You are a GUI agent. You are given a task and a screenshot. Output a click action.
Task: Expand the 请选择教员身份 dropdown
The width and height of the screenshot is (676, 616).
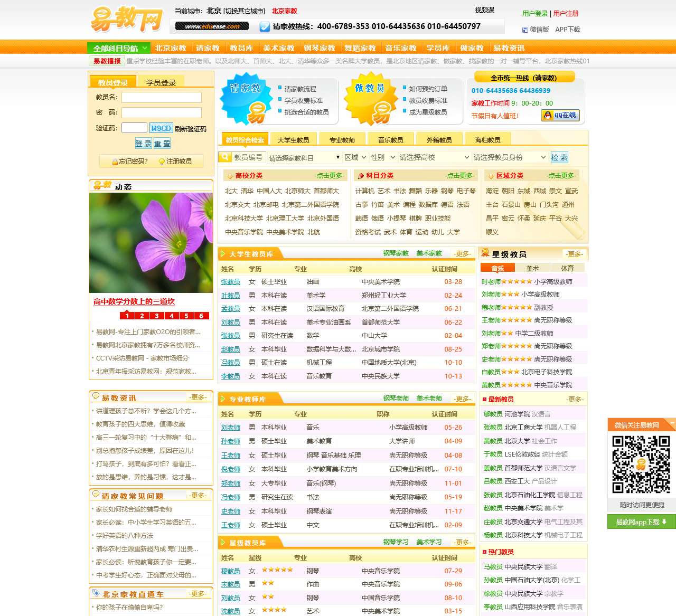point(510,157)
